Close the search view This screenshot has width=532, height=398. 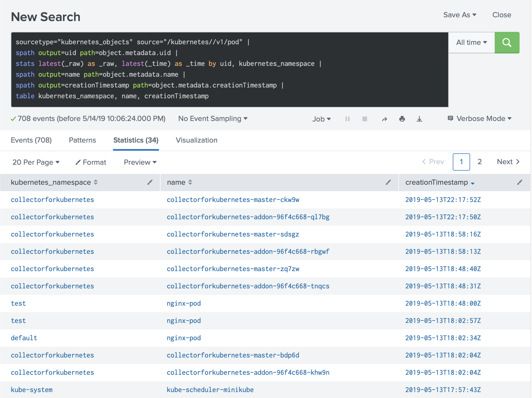(502, 15)
